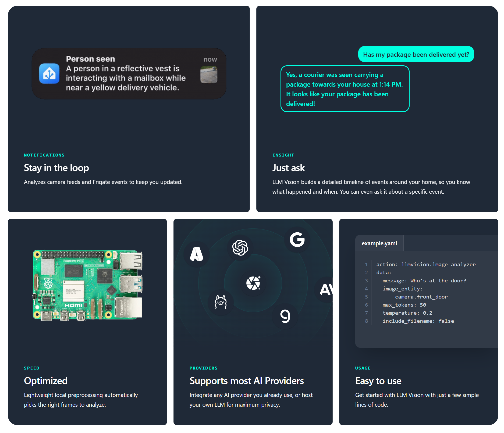Click the 'Easy to use' heading
The image size is (504, 433).
click(378, 381)
